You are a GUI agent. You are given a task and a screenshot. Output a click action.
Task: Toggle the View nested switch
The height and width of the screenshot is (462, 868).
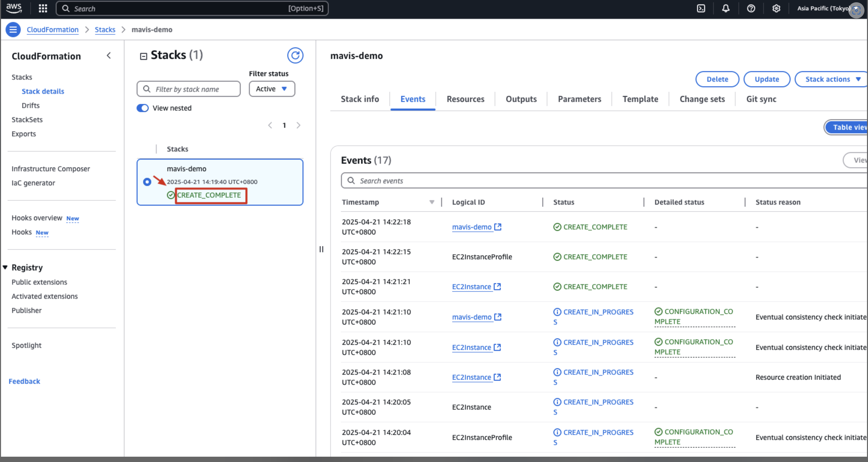coord(143,108)
